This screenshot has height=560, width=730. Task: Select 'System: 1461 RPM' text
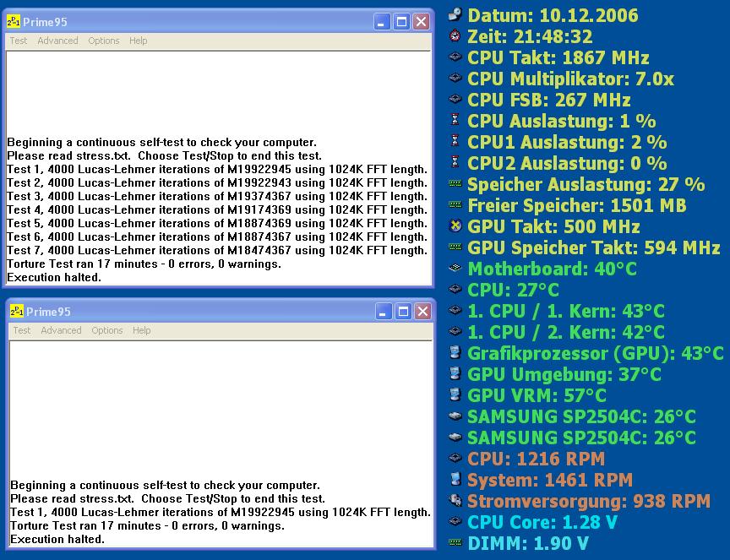(x=550, y=480)
